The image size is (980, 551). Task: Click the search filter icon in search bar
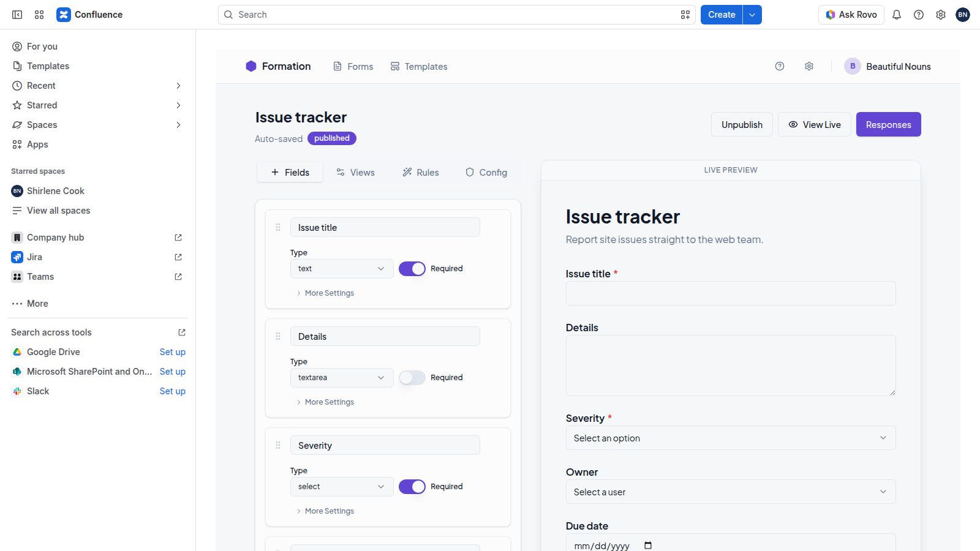[685, 15]
